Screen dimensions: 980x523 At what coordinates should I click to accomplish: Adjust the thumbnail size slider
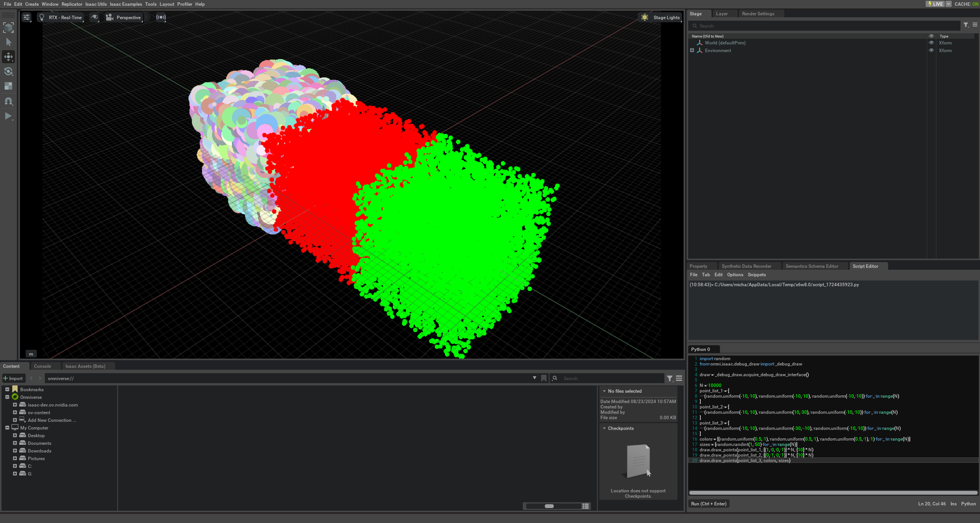554,506
